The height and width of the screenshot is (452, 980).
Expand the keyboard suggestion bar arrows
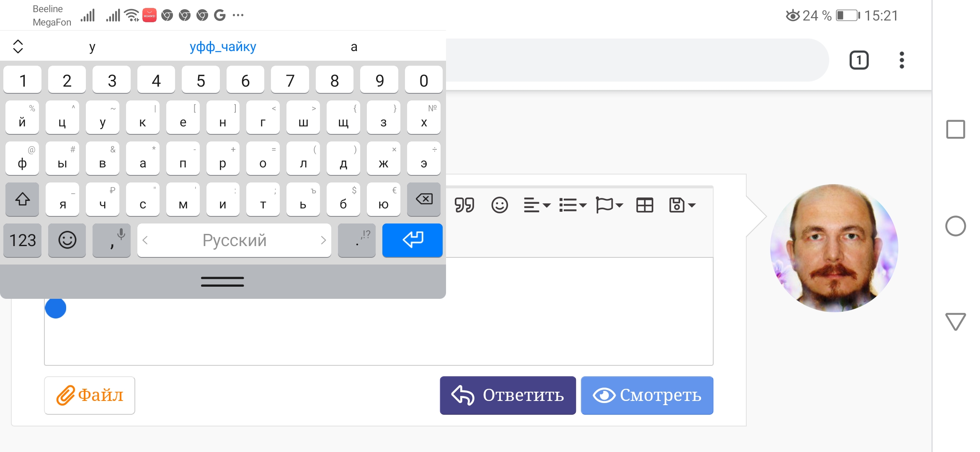click(x=18, y=46)
